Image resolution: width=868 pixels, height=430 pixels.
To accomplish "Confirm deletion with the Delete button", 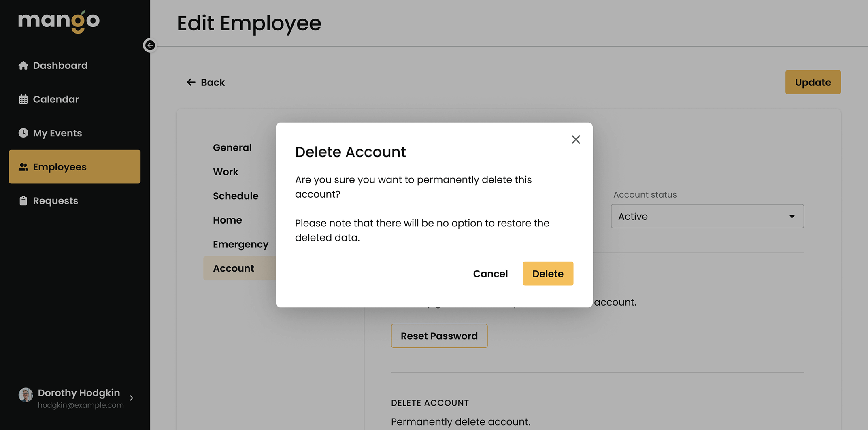I will coord(548,273).
